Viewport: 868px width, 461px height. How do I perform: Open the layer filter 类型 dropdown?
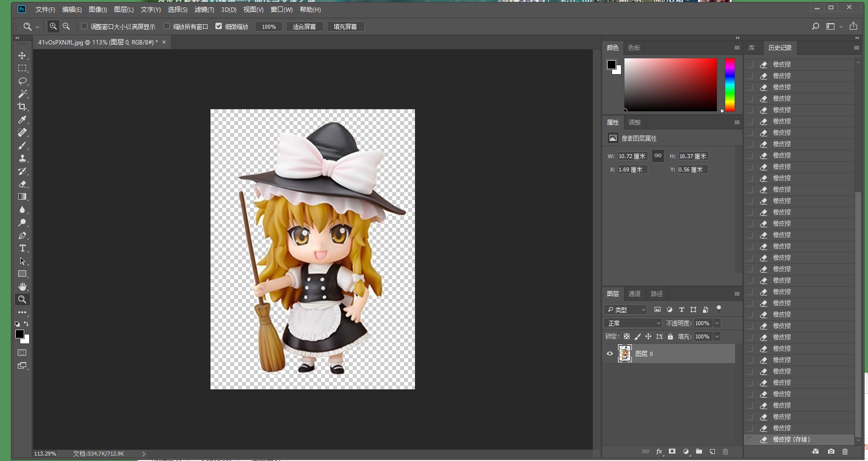626,310
